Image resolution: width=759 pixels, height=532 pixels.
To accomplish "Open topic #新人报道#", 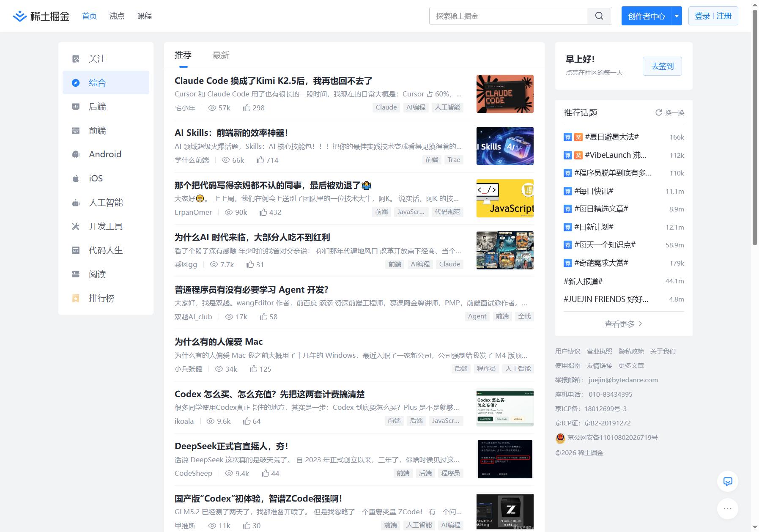I will click(x=583, y=281).
